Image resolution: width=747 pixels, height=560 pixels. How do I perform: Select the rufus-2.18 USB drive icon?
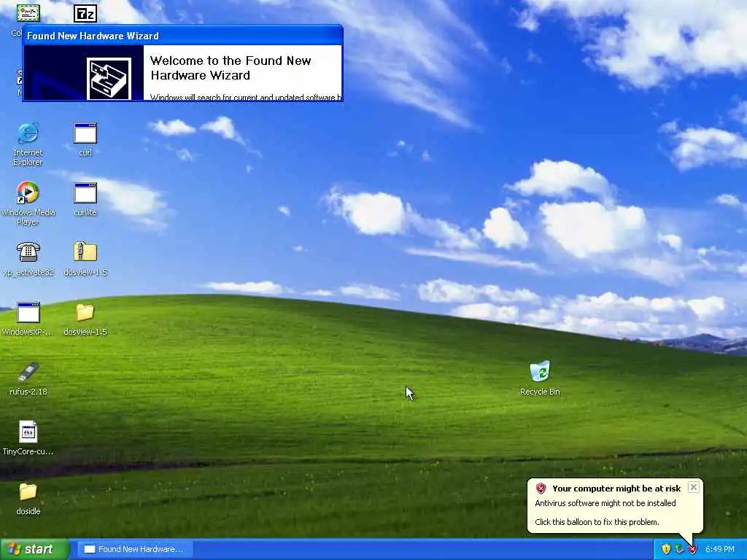tap(28, 373)
